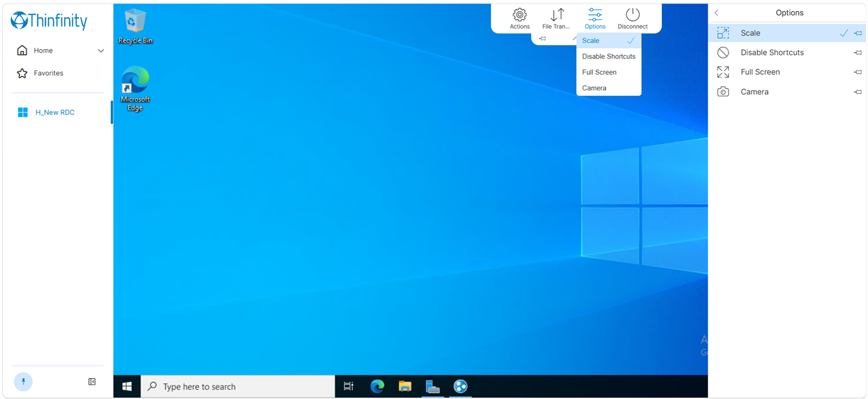Image resolution: width=868 pixels, height=399 pixels.
Task: Open Task View on the taskbar
Action: [x=348, y=386]
